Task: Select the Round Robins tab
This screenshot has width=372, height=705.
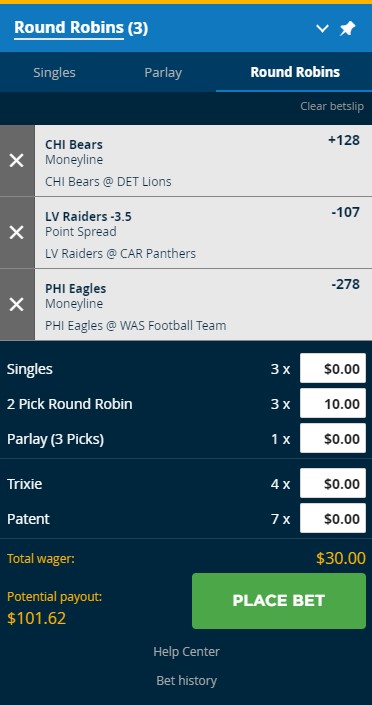Action: 295,72
